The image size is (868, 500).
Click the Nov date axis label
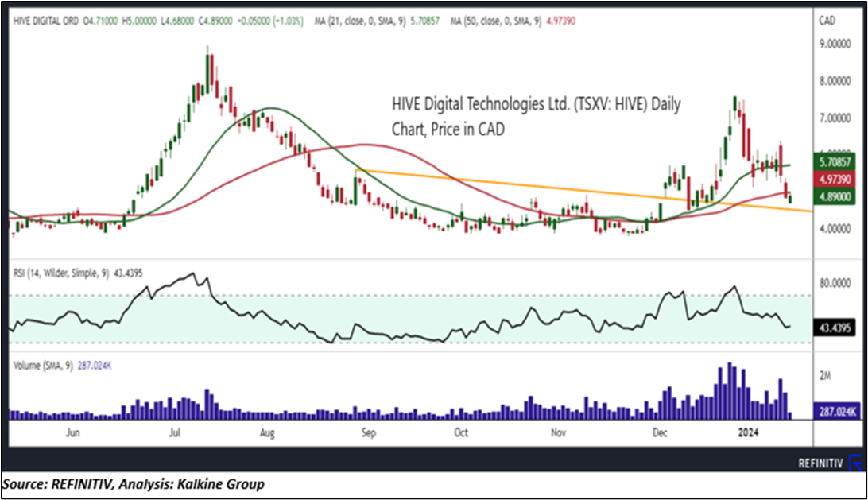coord(559,432)
